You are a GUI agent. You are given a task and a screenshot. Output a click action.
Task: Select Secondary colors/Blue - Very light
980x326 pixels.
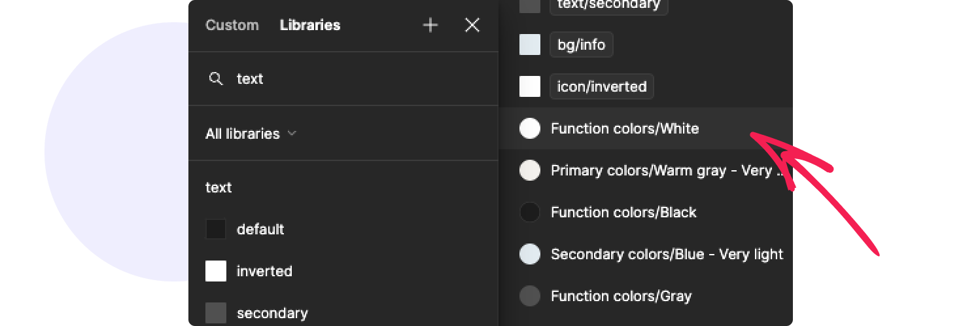[666, 254]
